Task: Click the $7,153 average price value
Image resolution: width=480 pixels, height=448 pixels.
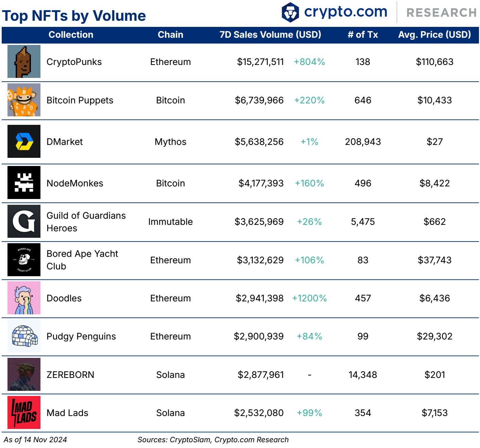Action: pyautogui.click(x=434, y=413)
